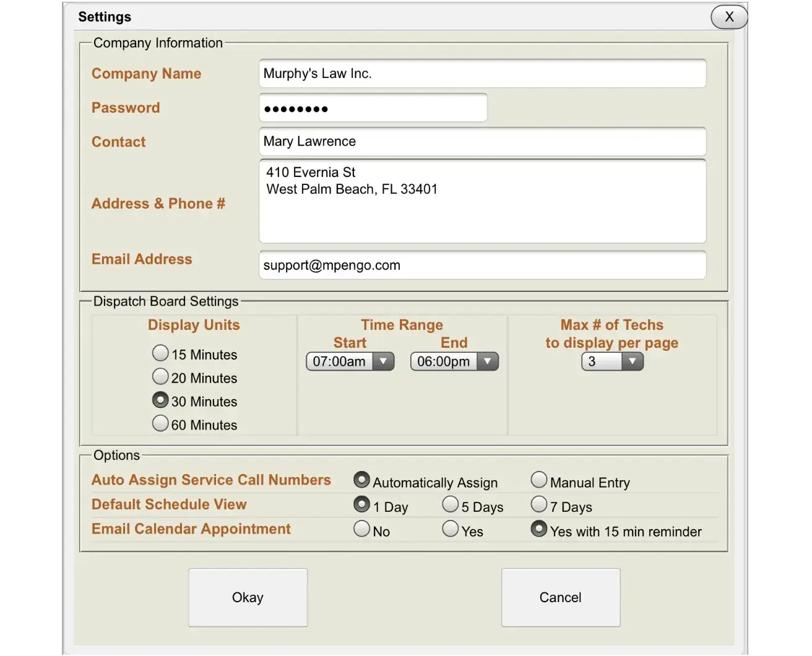Focus the Password field

[x=373, y=108]
